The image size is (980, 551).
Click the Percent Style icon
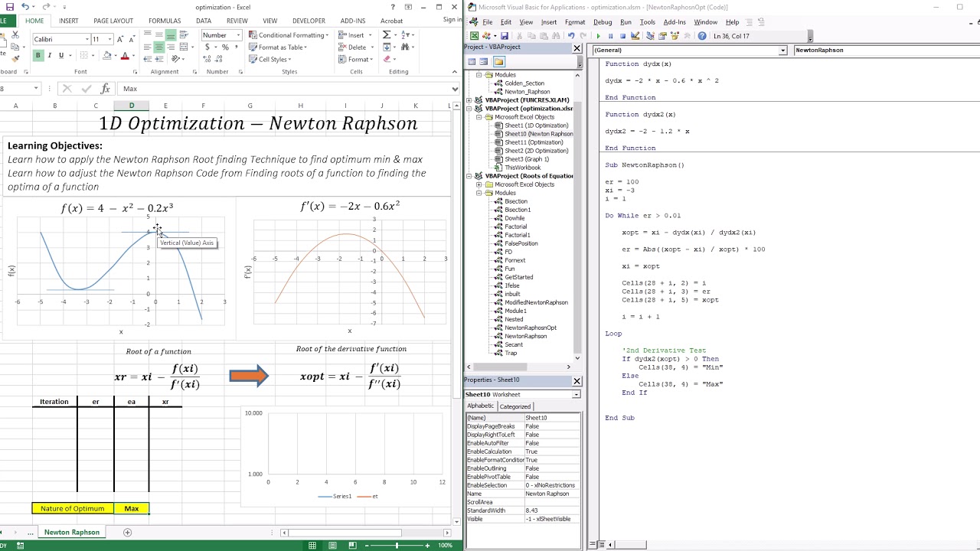225,47
